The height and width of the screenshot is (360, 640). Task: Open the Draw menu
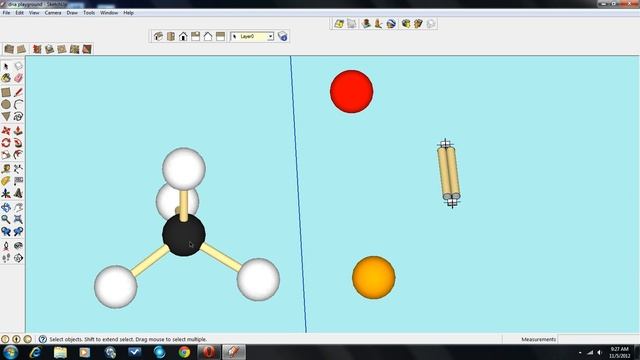coord(72,13)
